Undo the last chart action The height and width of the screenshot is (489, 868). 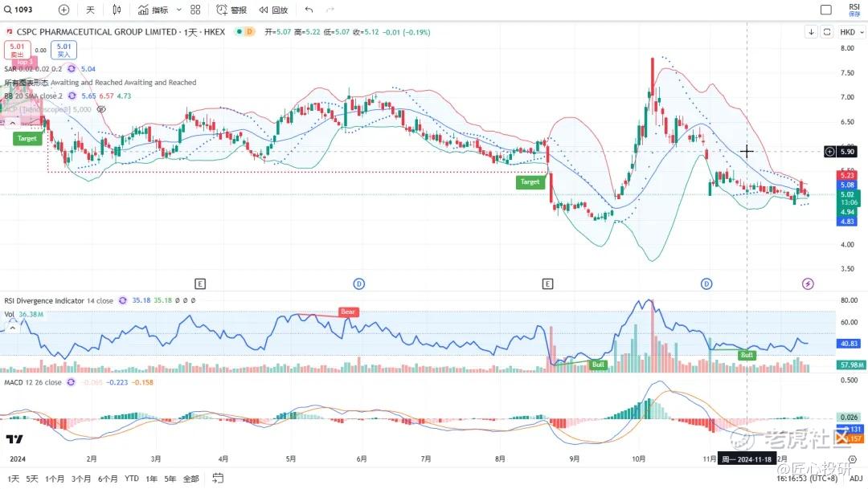(309, 10)
